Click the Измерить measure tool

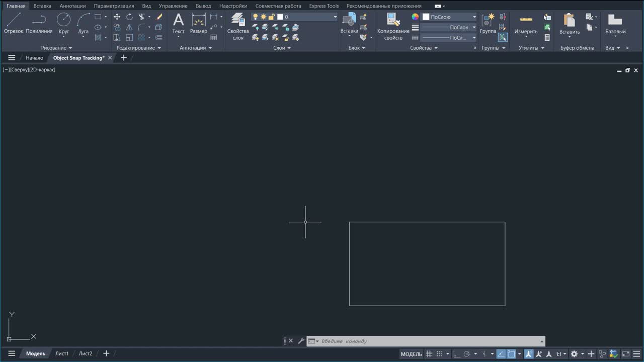pos(526,24)
